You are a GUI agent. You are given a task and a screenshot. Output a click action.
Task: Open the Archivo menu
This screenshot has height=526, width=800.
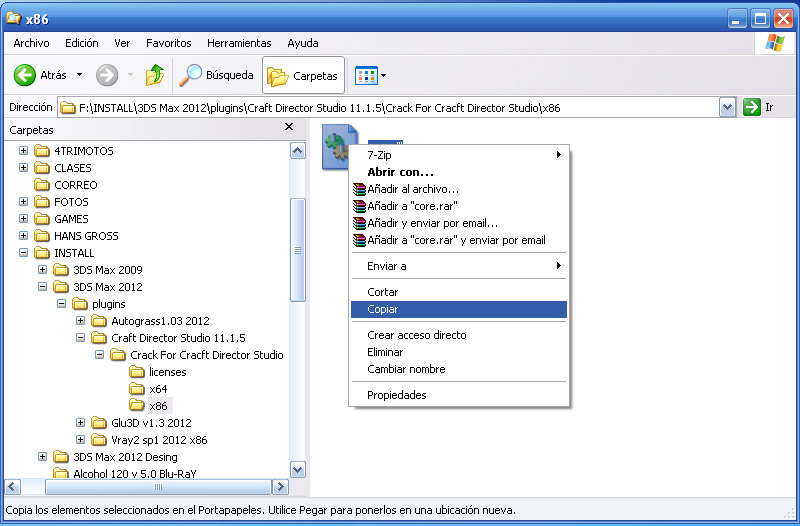[32, 43]
